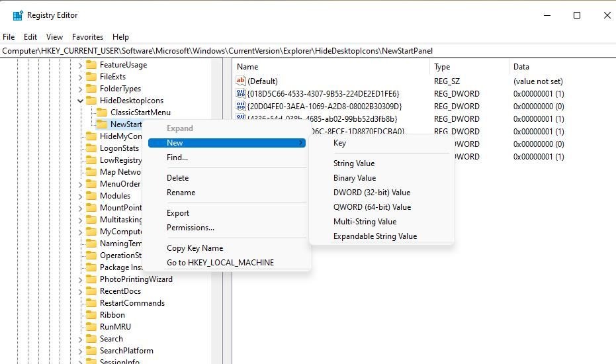The width and height of the screenshot is (616, 364).
Task: Click the RunMRU folder icon
Action: coord(91,327)
